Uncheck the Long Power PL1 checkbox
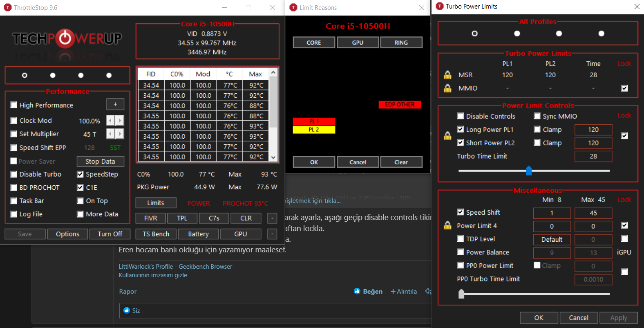This screenshot has height=328, width=644. (461, 129)
